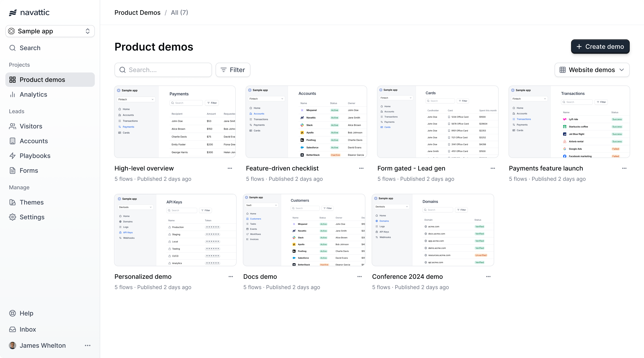Select the Forms icon in sidebar
Screen dimensions: 644x358
[x=12, y=171]
